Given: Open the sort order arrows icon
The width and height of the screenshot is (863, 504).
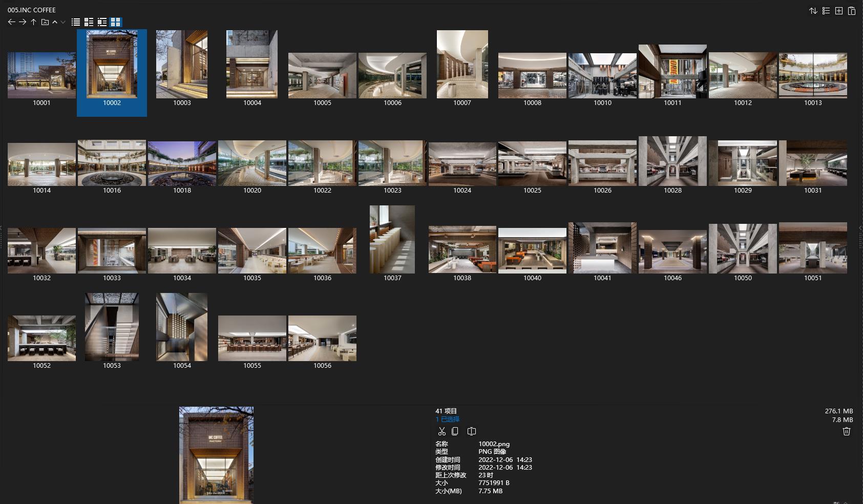Looking at the screenshot, I should pos(813,11).
